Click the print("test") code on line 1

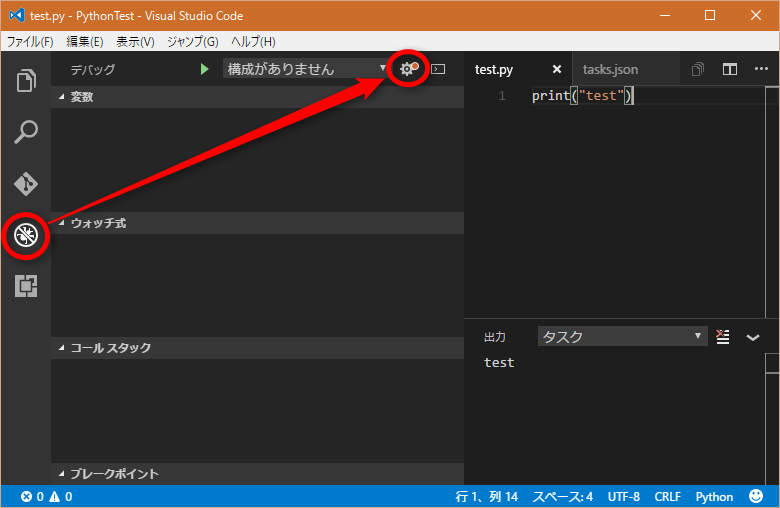582,96
